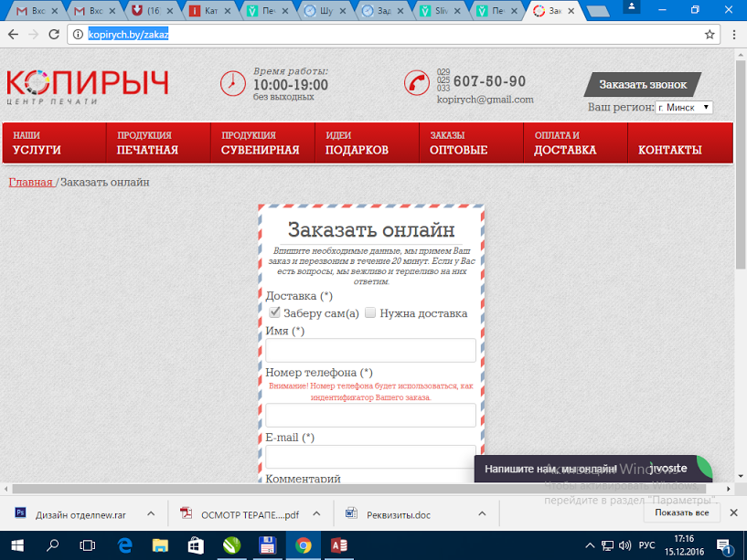This screenshot has height=560, width=747.
Task: Open Microsoft Edge from the taskbar
Action: click(x=125, y=545)
